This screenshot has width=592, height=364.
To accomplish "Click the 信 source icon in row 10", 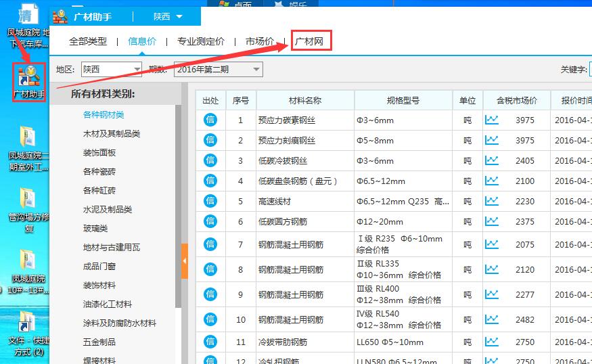I will click(x=210, y=319).
